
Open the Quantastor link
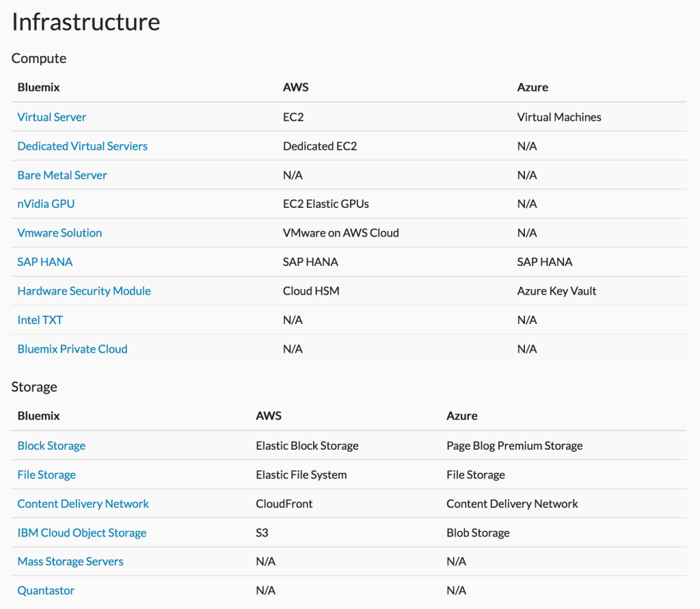point(46,591)
